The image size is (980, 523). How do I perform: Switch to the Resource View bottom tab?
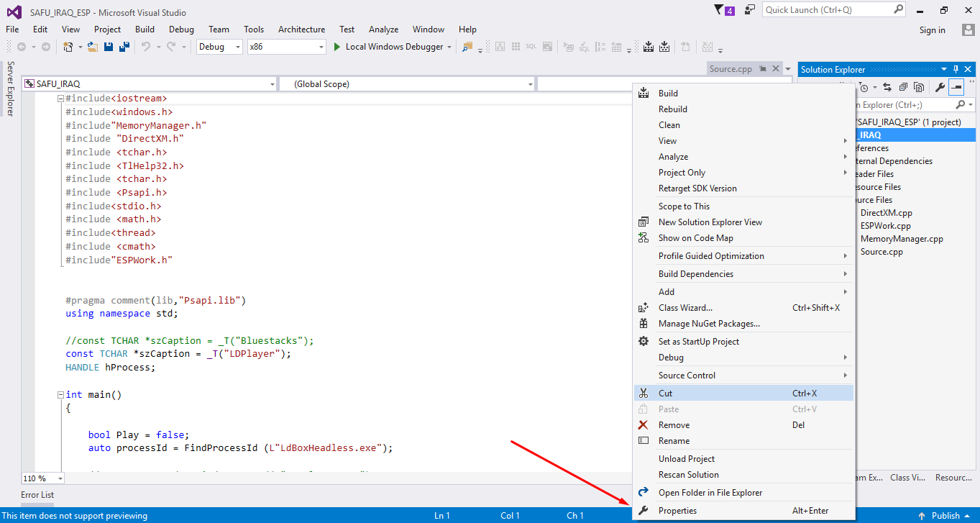click(x=954, y=478)
